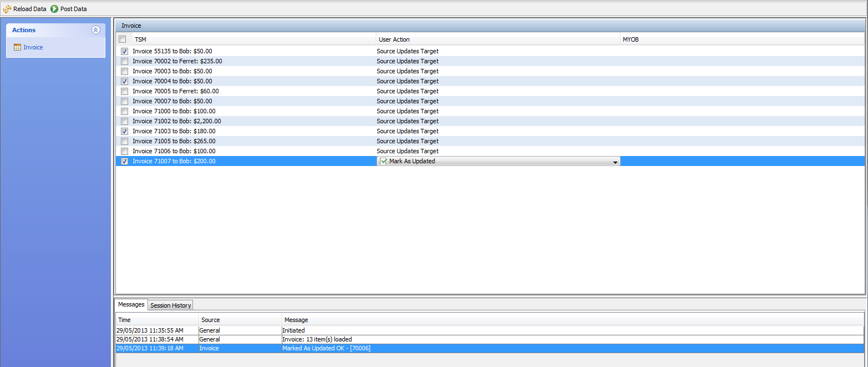Open the Mark As Updated dropdown
Viewport: 868px width, 367px height.
615,162
